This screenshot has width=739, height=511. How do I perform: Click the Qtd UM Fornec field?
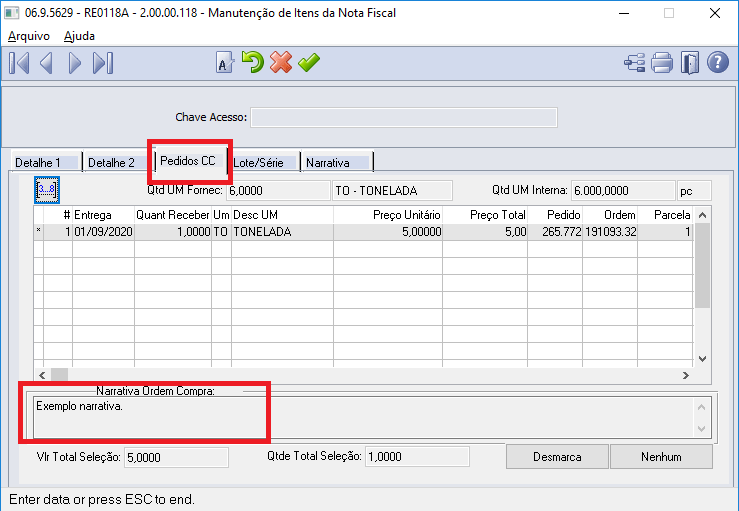coord(278,190)
